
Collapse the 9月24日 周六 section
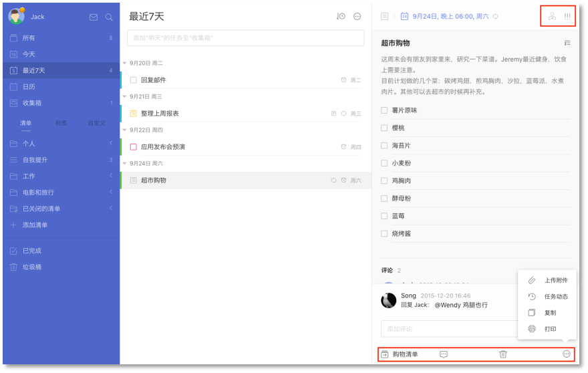click(124, 164)
